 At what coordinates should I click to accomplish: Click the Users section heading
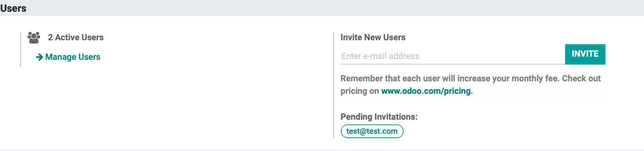[x=13, y=8]
